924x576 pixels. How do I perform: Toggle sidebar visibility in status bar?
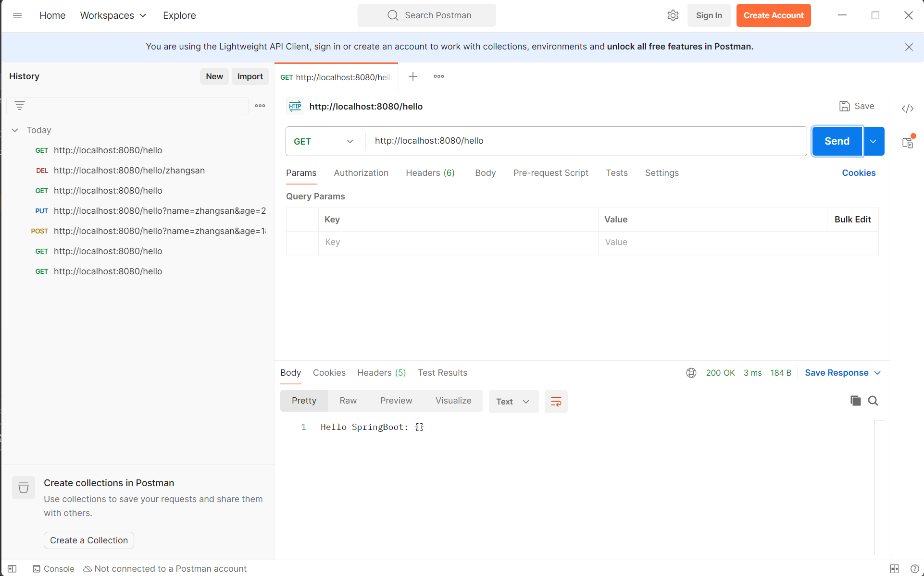tap(12, 569)
